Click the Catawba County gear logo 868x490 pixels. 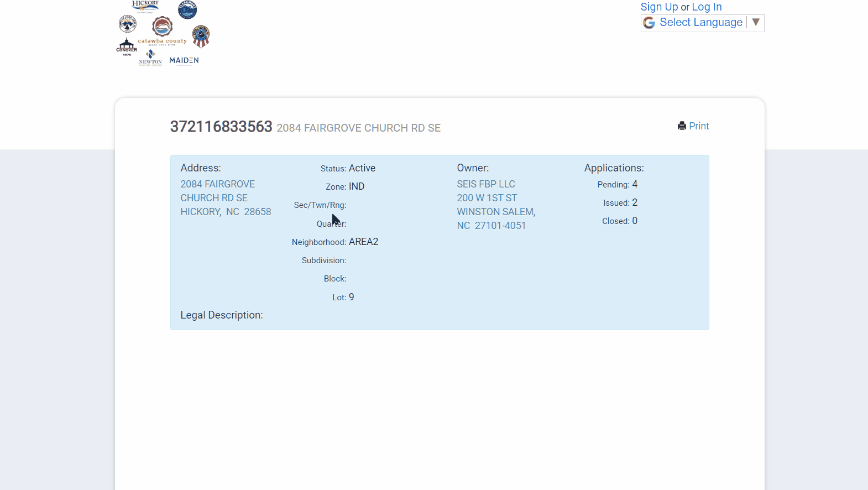click(x=162, y=29)
